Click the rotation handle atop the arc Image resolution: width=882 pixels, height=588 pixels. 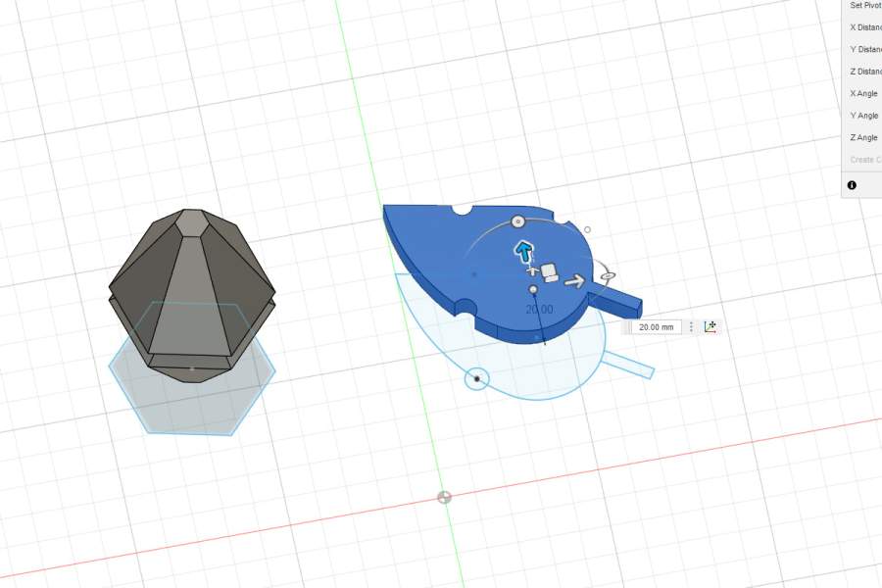(518, 221)
